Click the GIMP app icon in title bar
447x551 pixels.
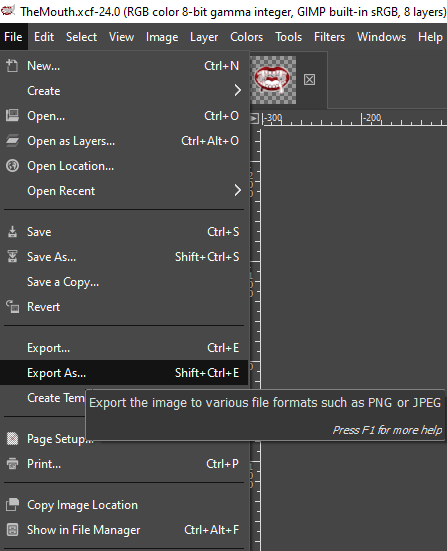point(8,11)
